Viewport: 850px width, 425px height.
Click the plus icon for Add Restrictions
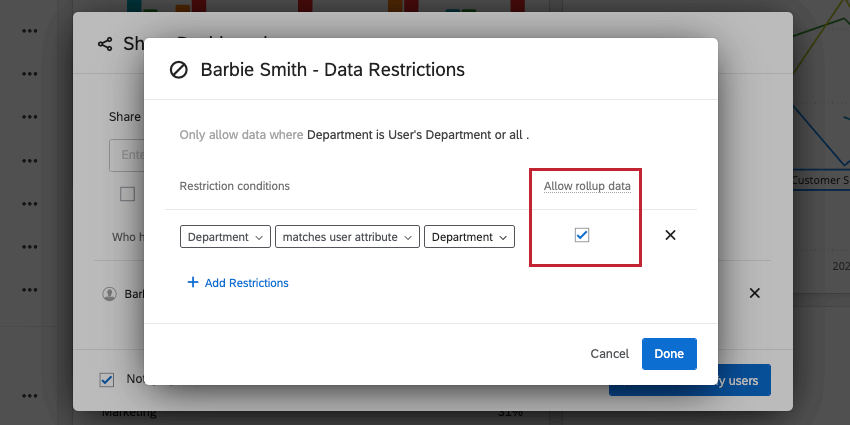pos(192,283)
